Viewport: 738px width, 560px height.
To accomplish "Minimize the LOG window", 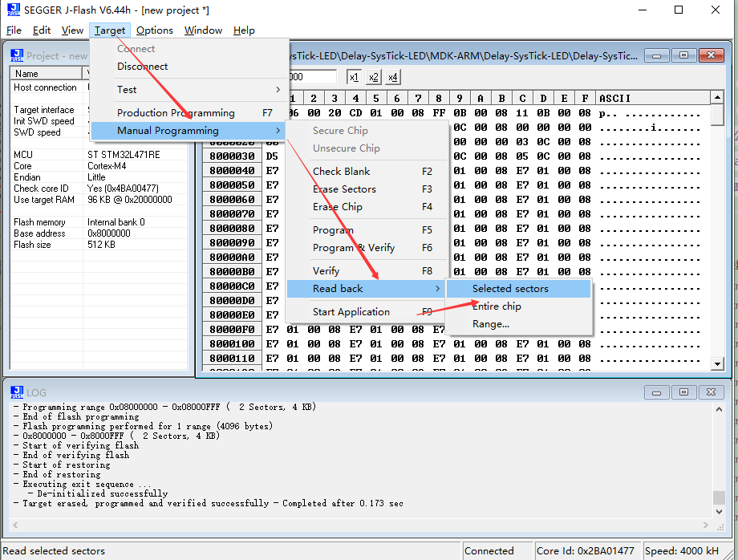I will [656, 392].
